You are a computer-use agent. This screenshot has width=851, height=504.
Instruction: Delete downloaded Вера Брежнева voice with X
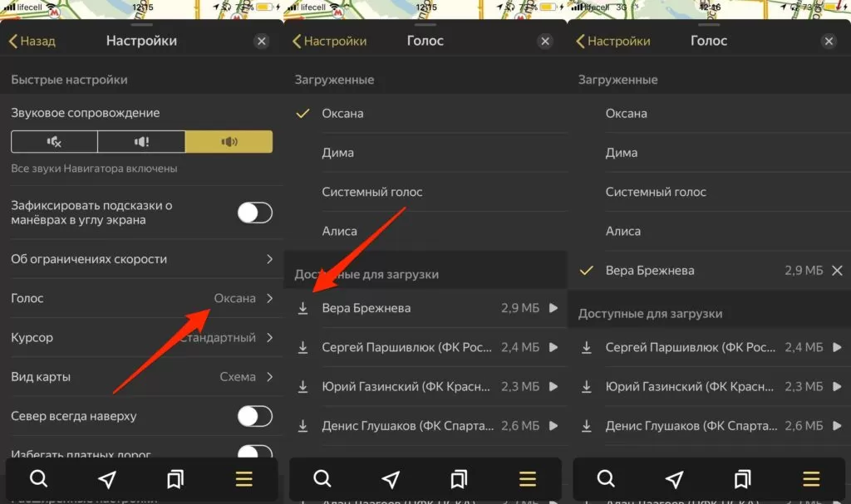coord(837,271)
